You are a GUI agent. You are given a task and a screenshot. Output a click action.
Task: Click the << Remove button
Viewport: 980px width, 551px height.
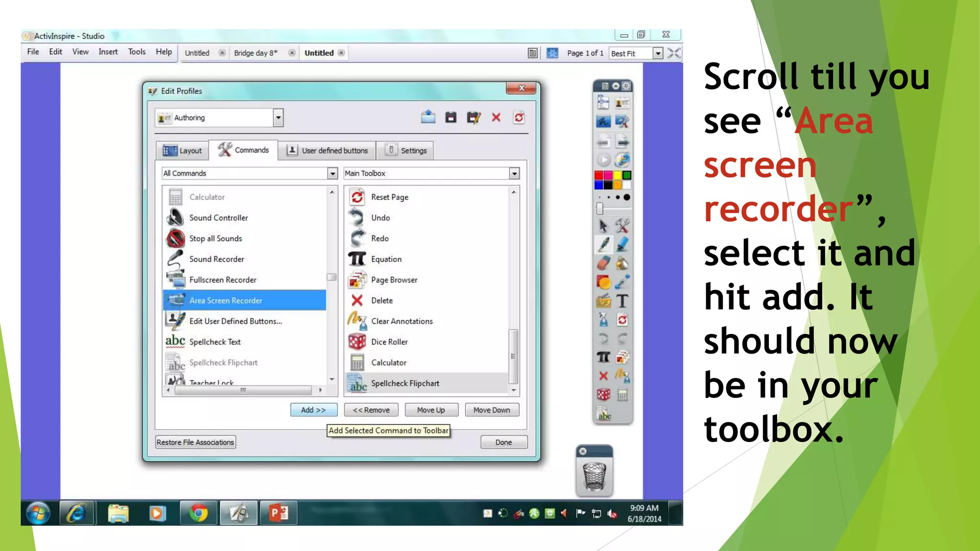[x=371, y=410]
